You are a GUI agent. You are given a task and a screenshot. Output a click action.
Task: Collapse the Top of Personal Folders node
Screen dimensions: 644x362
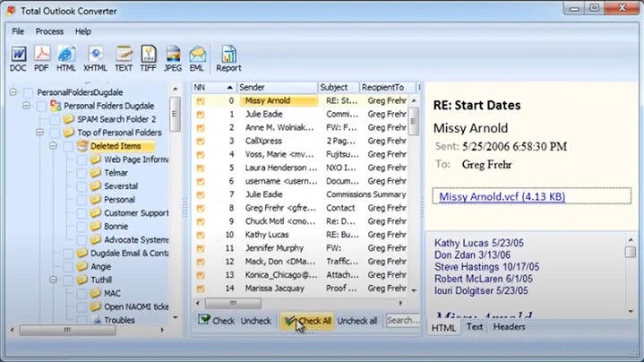41,133
